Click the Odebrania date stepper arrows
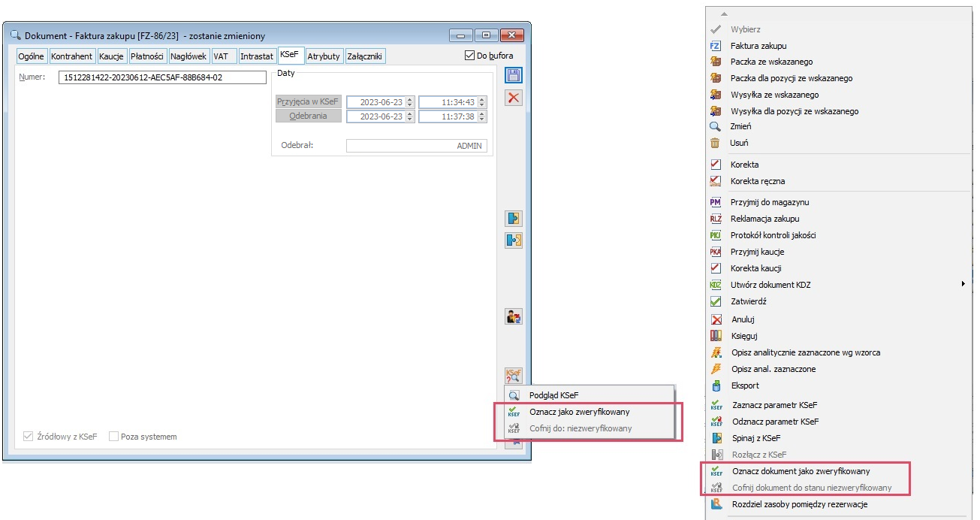This screenshot has width=980, height=520. click(409, 116)
